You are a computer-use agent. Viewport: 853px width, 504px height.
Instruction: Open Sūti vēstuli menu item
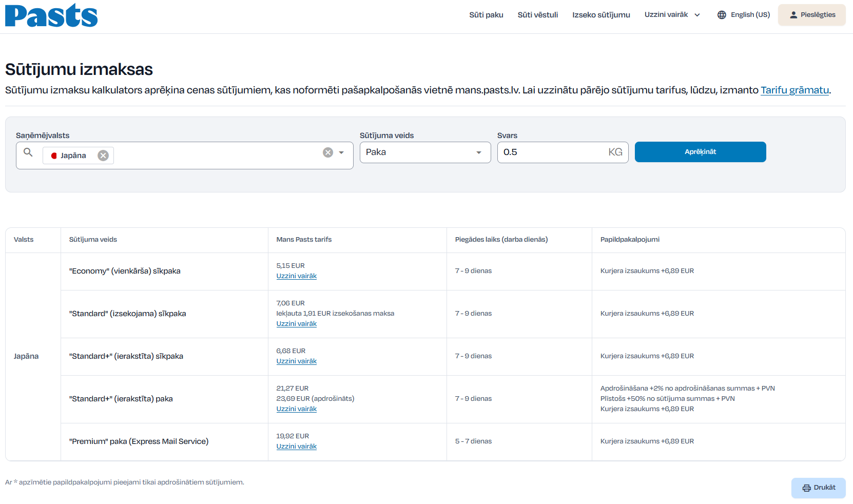pos(537,15)
